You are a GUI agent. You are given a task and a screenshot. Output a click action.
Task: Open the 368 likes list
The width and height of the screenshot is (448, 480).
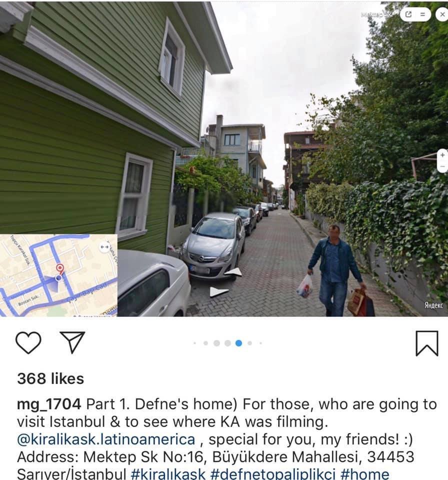click(x=50, y=378)
